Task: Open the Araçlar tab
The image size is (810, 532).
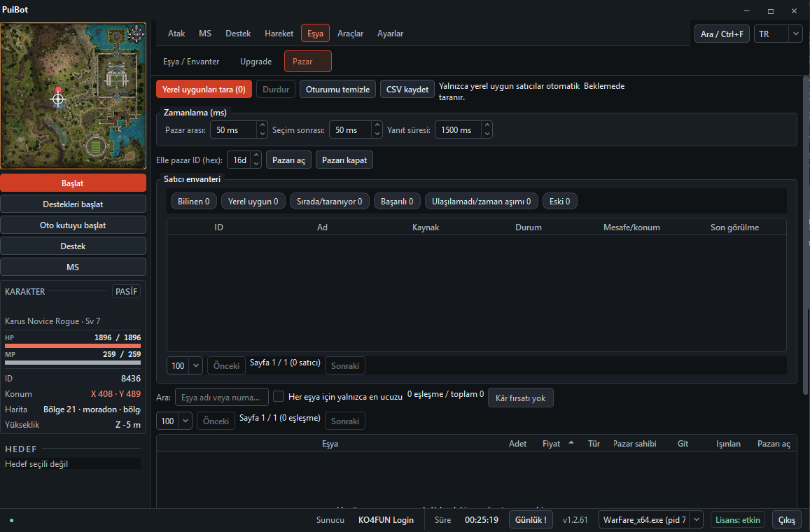Action: tap(350, 34)
